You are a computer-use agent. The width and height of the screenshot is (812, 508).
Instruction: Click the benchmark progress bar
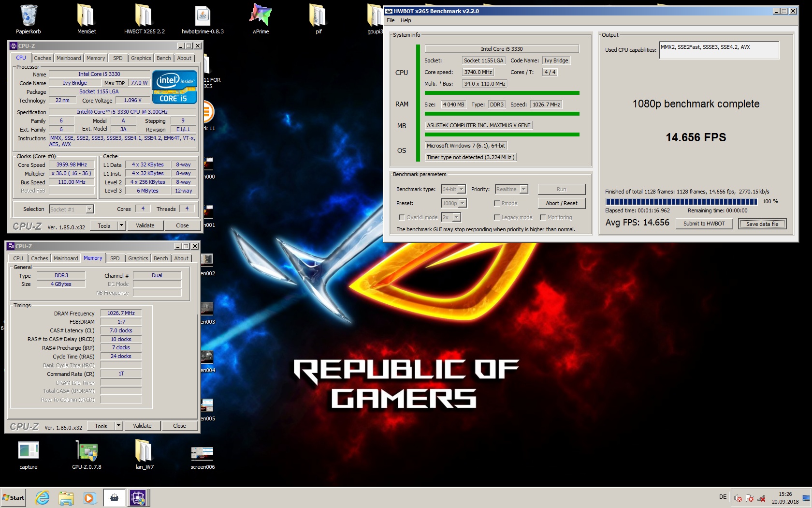[681, 201]
